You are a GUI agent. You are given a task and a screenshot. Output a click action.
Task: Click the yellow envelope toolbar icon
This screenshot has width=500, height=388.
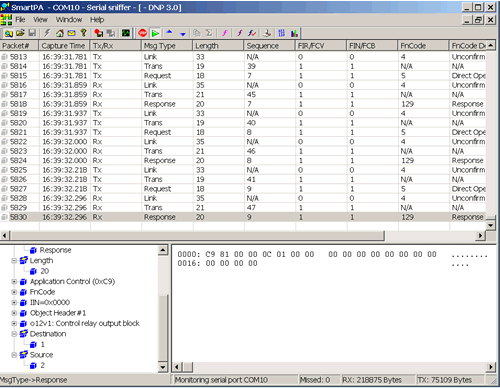[x=71, y=33]
